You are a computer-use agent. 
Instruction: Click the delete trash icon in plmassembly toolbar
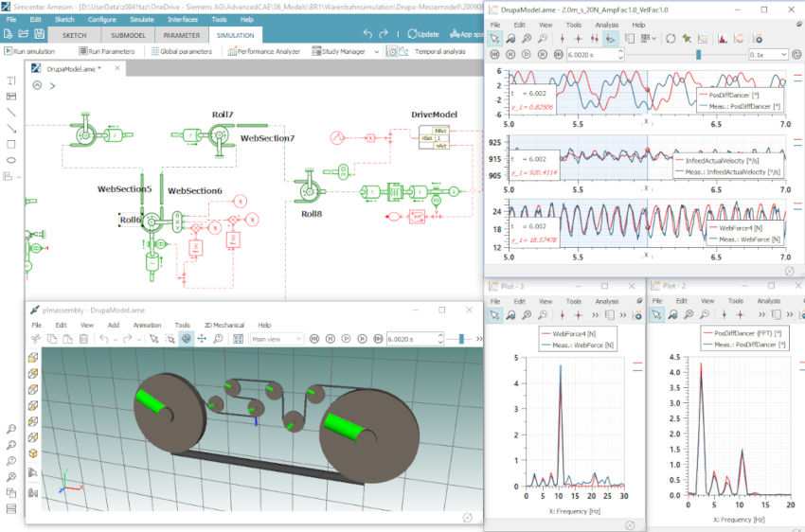[83, 339]
